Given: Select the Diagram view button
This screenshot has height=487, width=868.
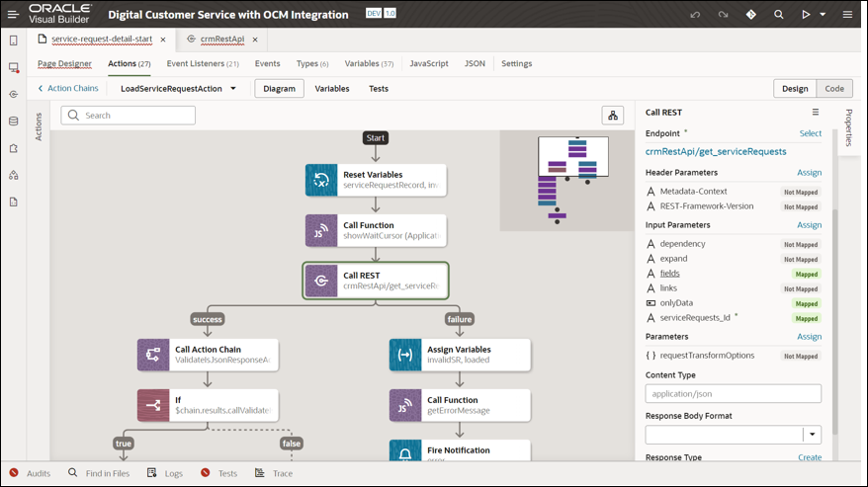Looking at the screenshot, I should 279,89.
